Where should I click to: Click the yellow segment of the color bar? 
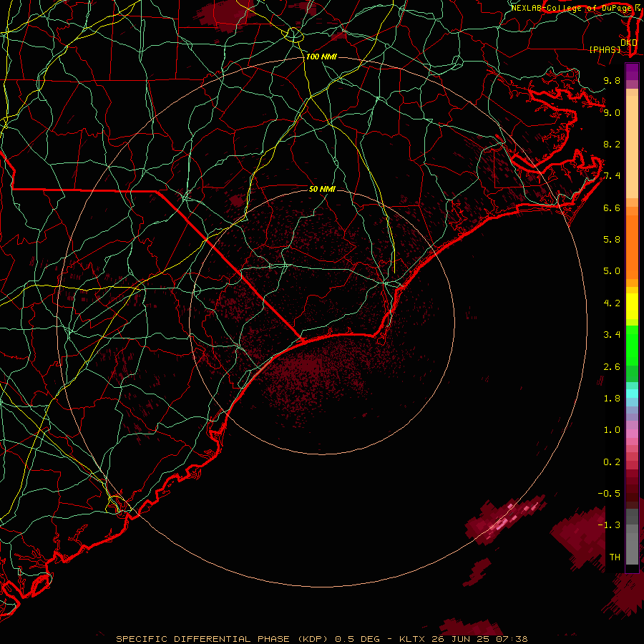tap(632, 306)
